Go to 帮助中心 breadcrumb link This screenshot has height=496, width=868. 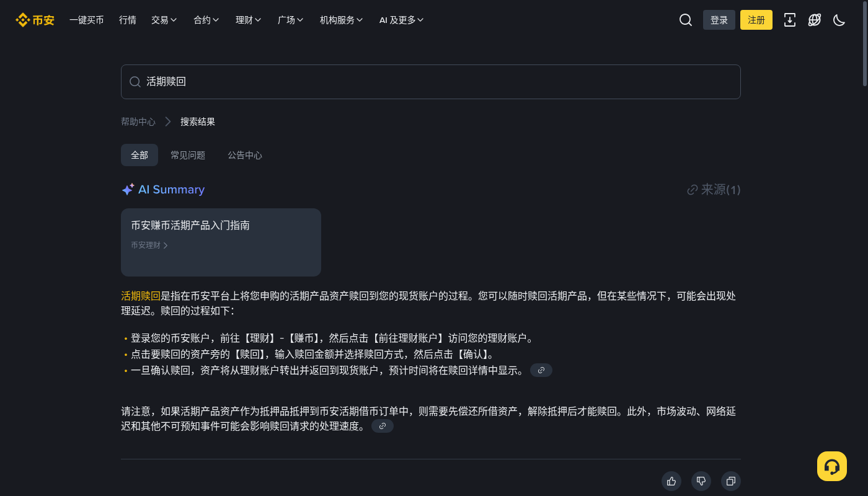click(x=138, y=122)
